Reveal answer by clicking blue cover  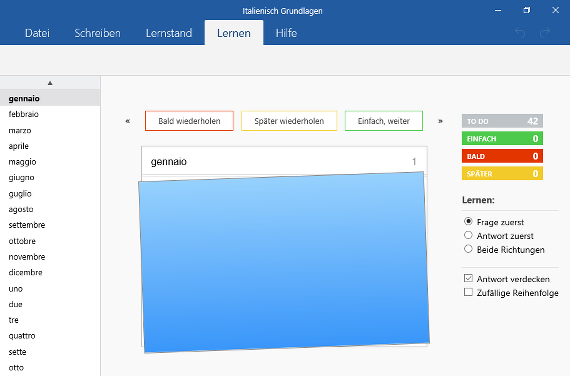click(284, 262)
